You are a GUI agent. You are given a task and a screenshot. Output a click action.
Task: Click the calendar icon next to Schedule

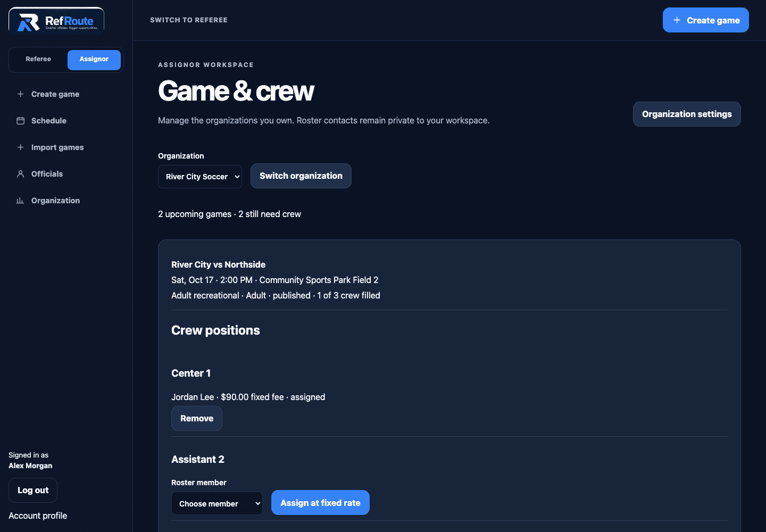click(x=20, y=121)
